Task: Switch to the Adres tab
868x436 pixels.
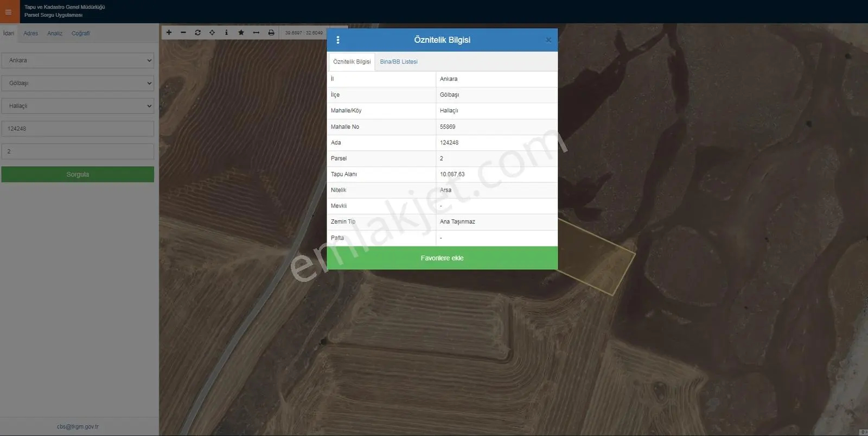Action: (31, 33)
